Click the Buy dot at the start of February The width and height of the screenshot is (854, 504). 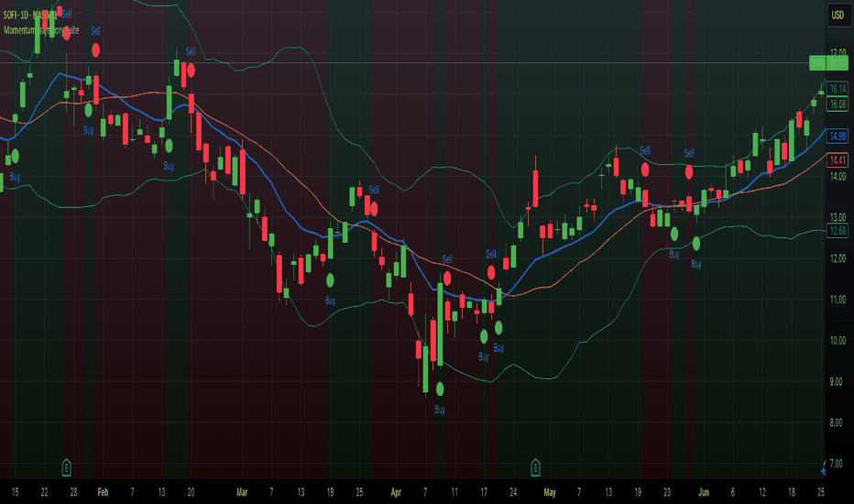88,110
